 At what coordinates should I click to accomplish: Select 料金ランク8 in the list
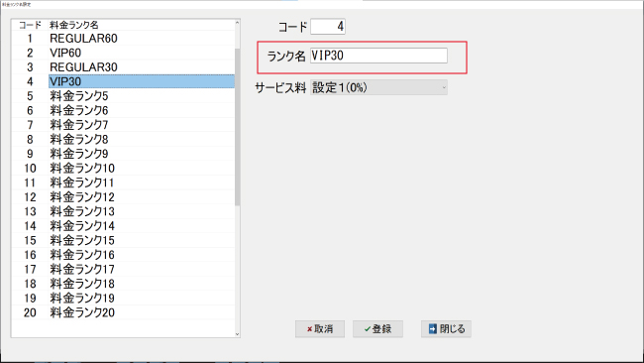(123, 140)
